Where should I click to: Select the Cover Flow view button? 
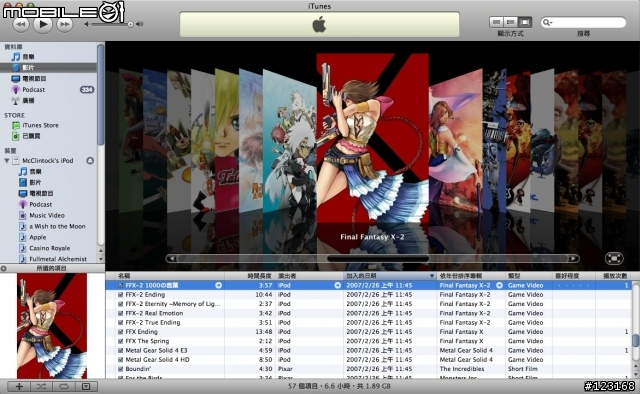tap(525, 22)
